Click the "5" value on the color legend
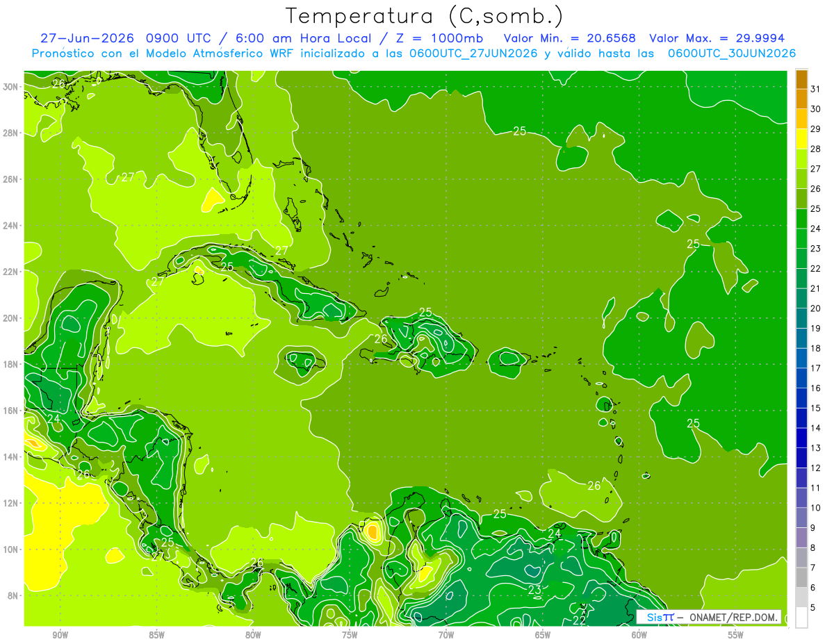This screenshot has width=834, height=644. 812,607
